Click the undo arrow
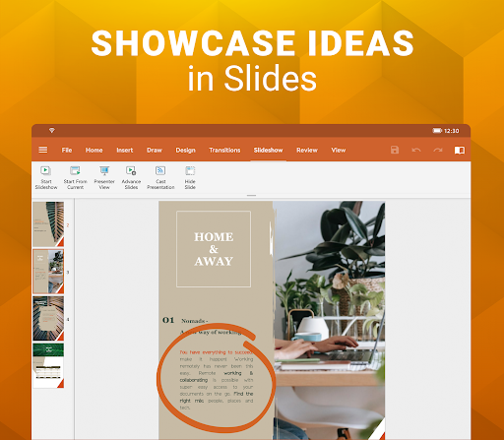 (416, 150)
